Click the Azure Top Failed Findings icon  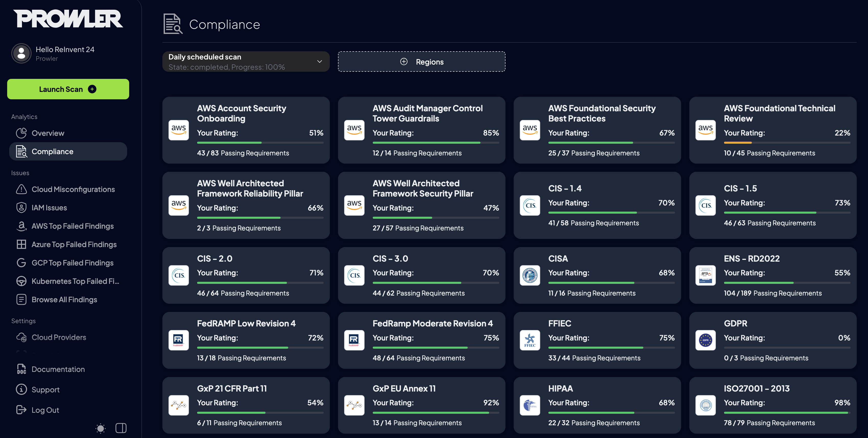coord(21,244)
